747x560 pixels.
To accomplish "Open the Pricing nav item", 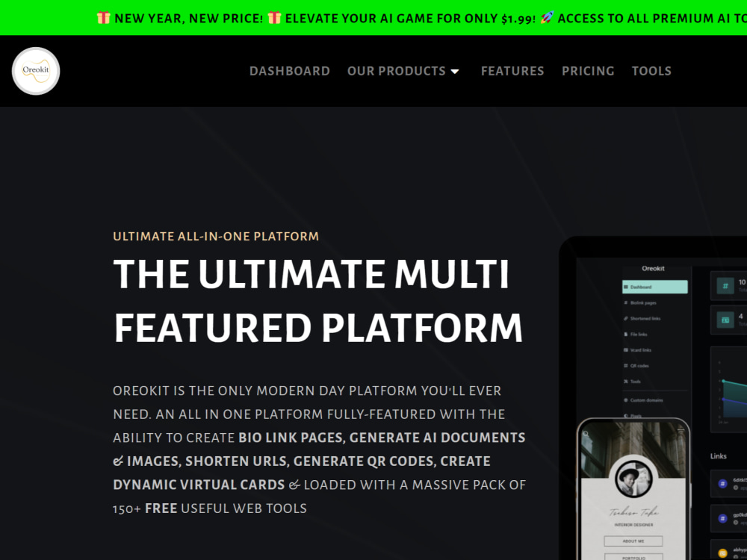I will click(588, 71).
